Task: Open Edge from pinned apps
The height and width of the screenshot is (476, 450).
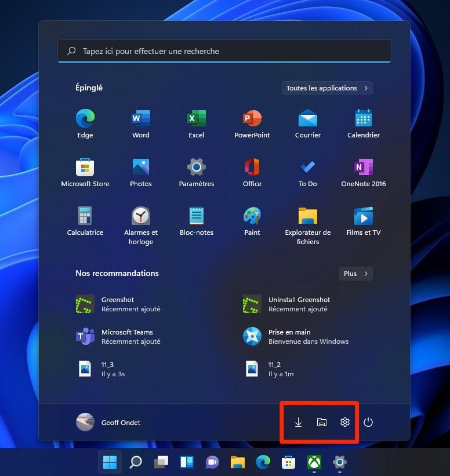Action: 85,123
